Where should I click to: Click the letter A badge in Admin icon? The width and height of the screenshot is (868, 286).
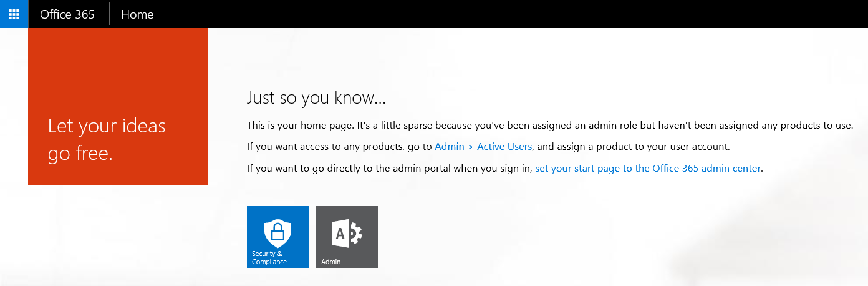[340, 234]
